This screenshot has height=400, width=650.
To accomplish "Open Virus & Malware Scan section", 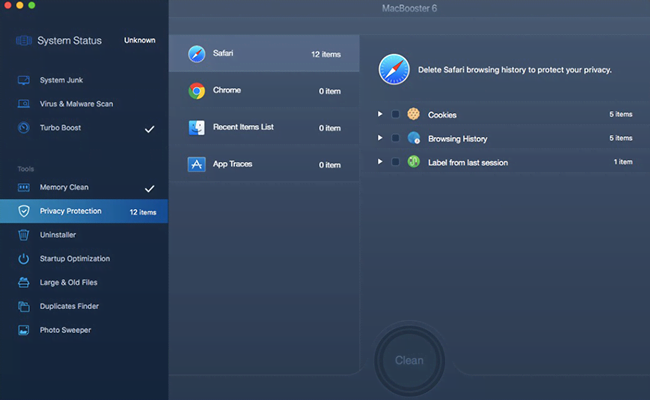I will click(x=84, y=104).
